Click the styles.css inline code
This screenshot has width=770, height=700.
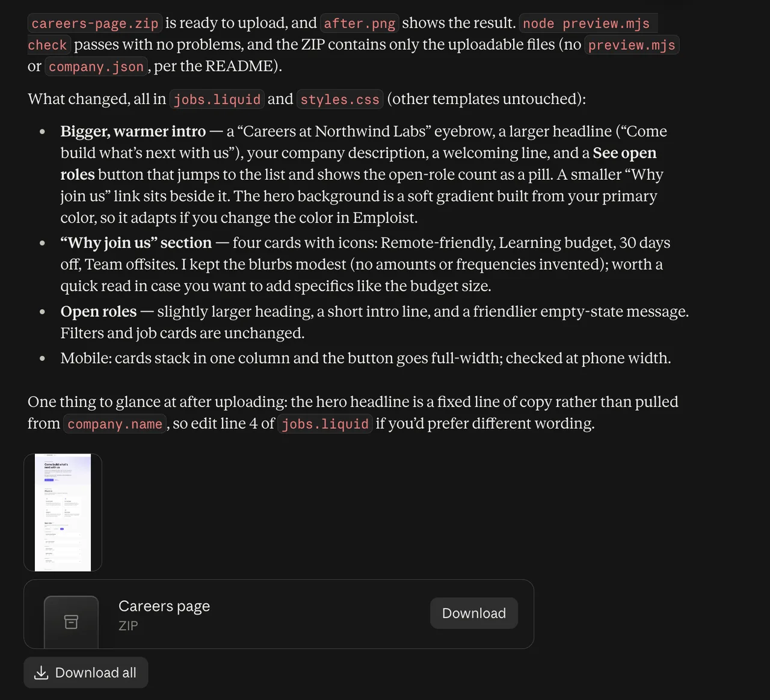(340, 99)
